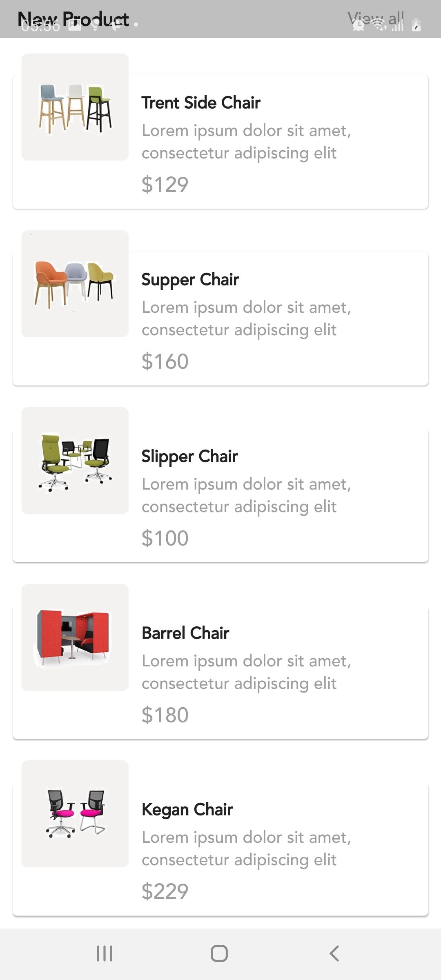Select the Supper Chair product name
This screenshot has width=441, height=980.
(190, 280)
